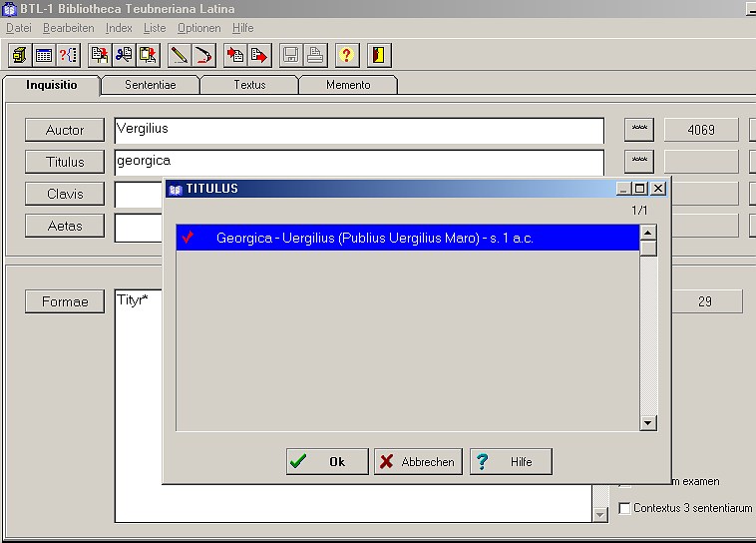Click the 1/1 counter in TITULUS dialog
The image size is (756, 543).
(639, 211)
